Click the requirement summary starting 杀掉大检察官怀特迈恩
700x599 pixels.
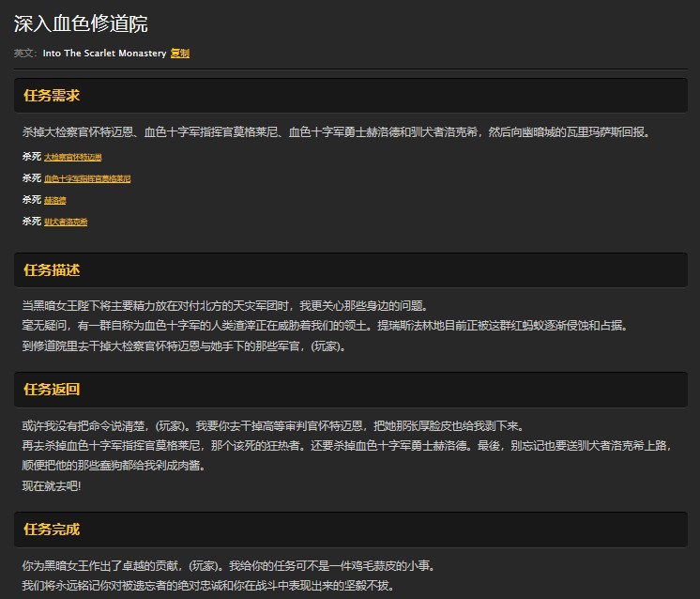point(336,132)
